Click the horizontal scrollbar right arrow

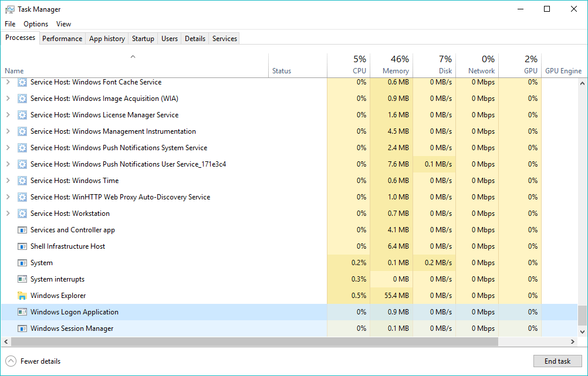click(572, 341)
